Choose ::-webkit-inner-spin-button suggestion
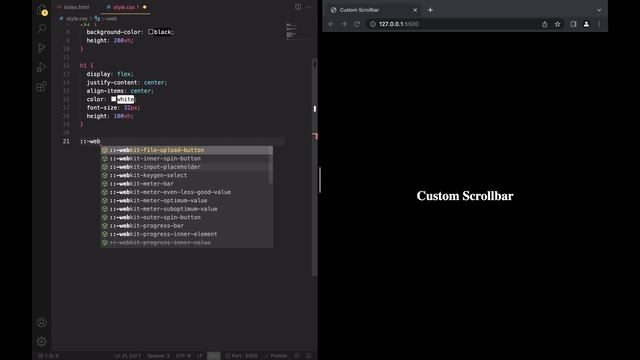 (x=187, y=158)
